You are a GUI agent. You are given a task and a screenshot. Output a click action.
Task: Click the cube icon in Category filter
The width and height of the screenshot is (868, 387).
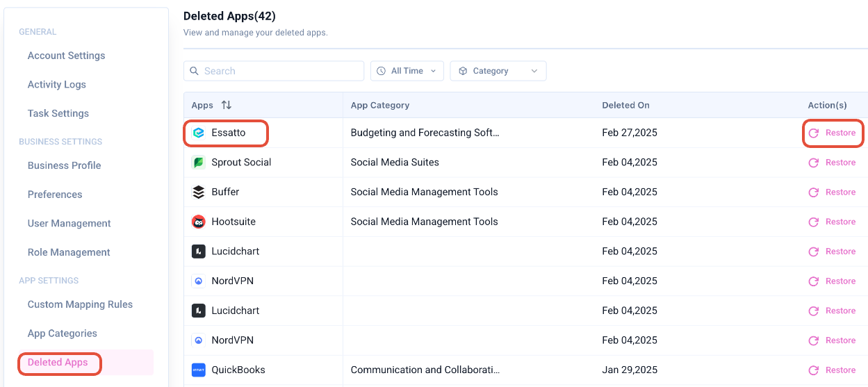tap(463, 71)
